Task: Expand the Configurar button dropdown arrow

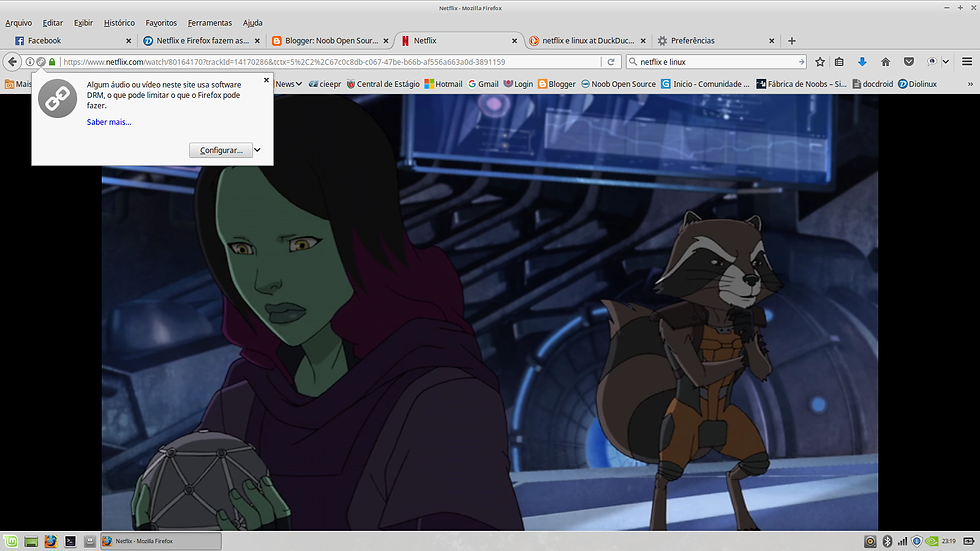Action: click(x=257, y=150)
